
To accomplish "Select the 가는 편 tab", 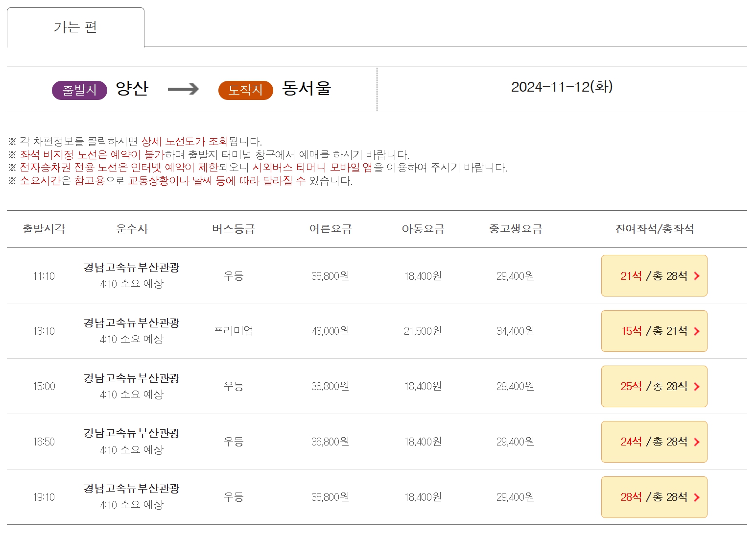I will click(x=75, y=27).
